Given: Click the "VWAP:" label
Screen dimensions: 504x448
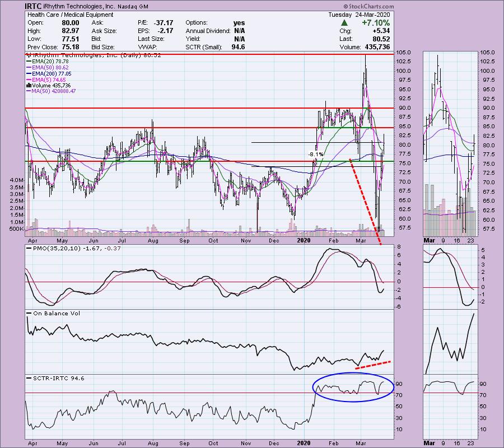Looking at the screenshot, I should click(x=146, y=47).
